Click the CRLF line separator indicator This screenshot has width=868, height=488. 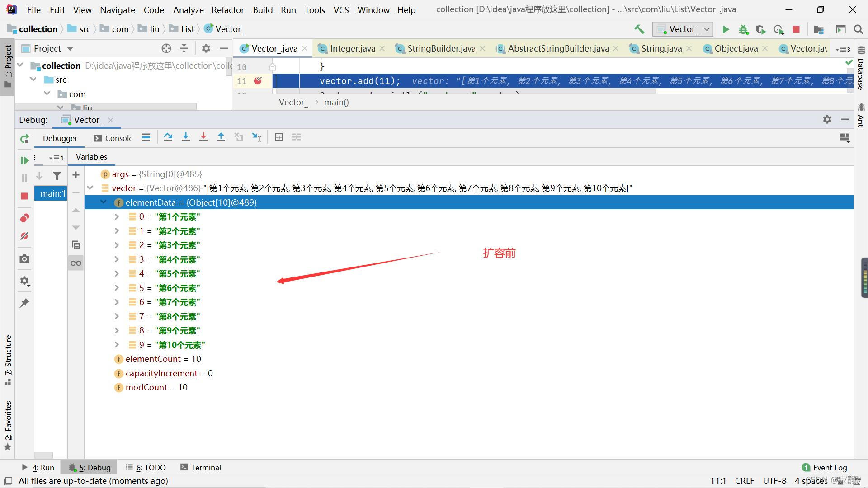(x=744, y=481)
